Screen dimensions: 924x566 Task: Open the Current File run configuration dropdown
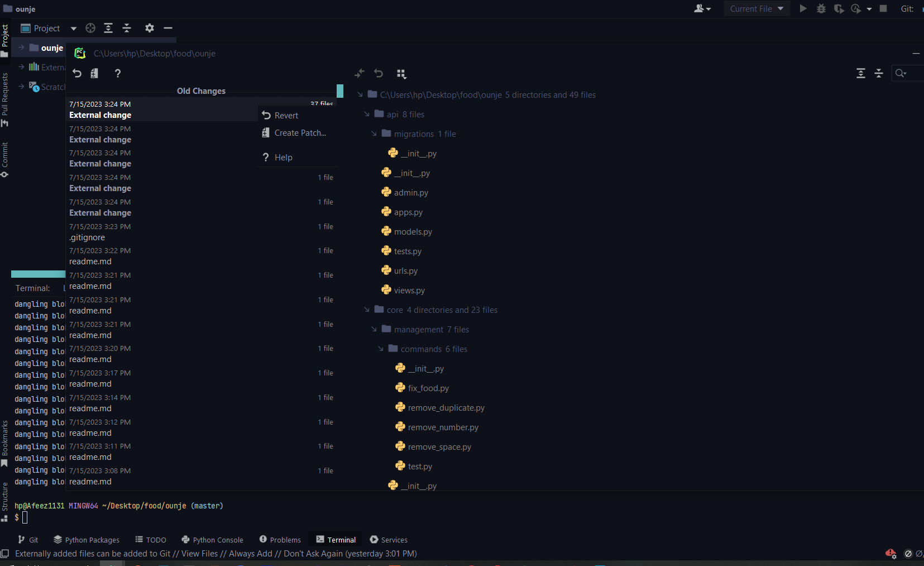click(757, 8)
